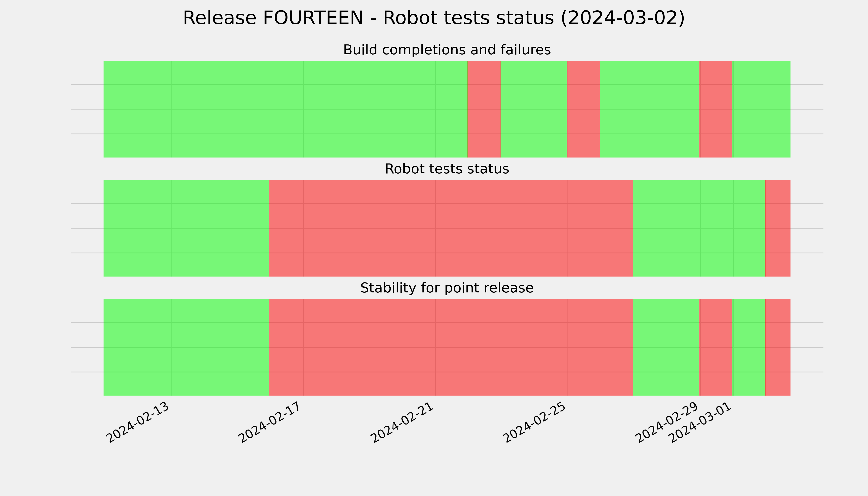This screenshot has width=868, height=496.
Task: Click the initial green span in Robot tests status
Action: click(186, 228)
